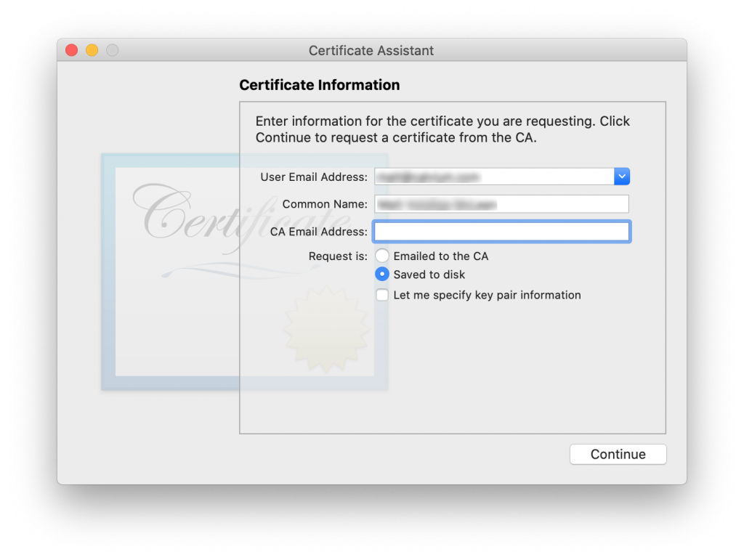Click the 'Certificate Information' heading
The image size is (744, 560).
point(320,85)
